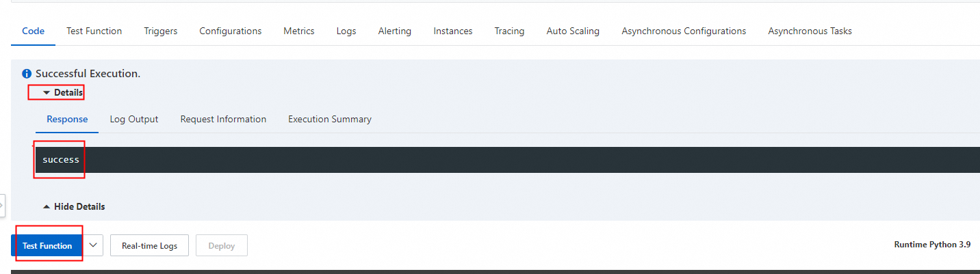Open the dropdown arrow beside Test Function
980x274 pixels.
coord(93,245)
